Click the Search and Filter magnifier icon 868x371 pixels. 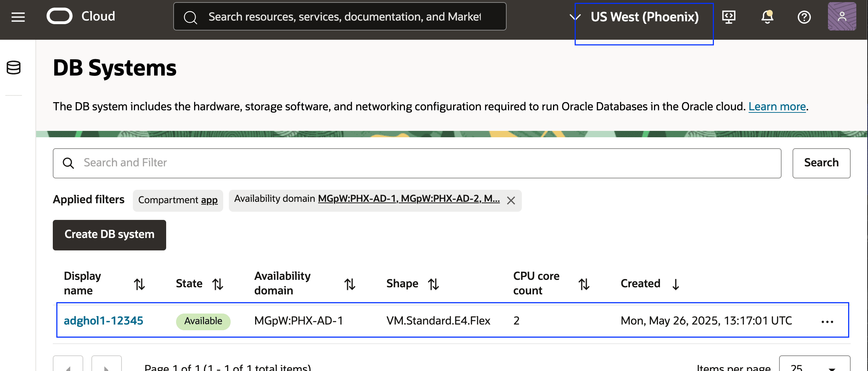click(x=68, y=163)
